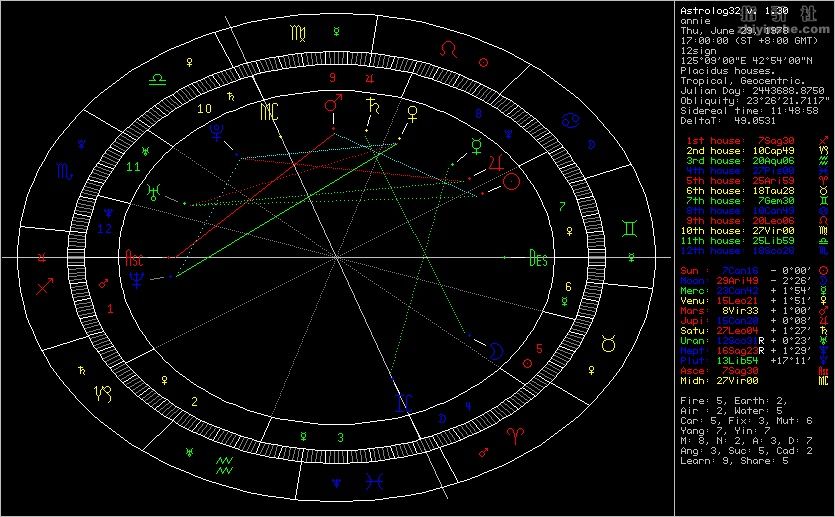Select the Pisces glyph at the wheel's bottom
The width and height of the screenshot is (835, 517).
tap(372, 483)
